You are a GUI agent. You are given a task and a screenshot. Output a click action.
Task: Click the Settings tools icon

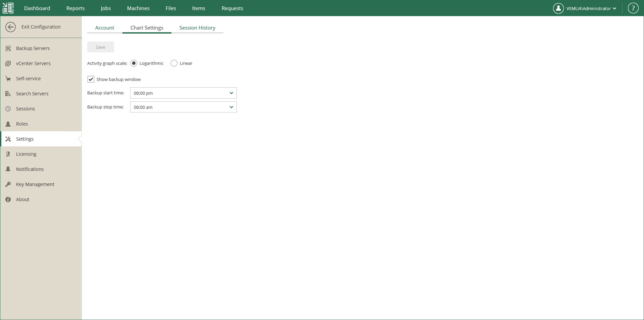pyautogui.click(x=8, y=139)
